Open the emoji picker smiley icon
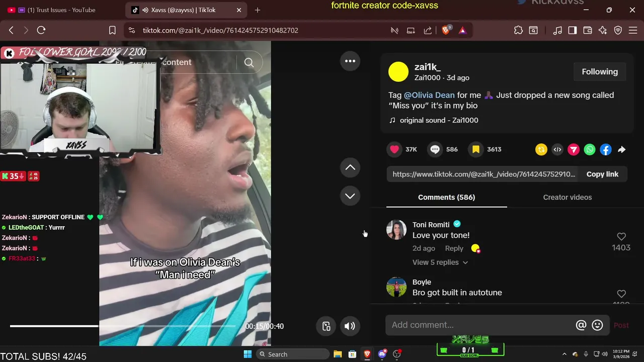The image size is (644, 362). coord(597,325)
